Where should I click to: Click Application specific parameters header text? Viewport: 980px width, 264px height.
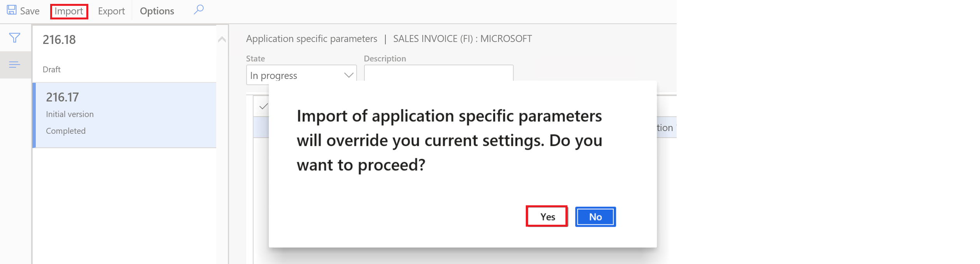click(x=311, y=39)
